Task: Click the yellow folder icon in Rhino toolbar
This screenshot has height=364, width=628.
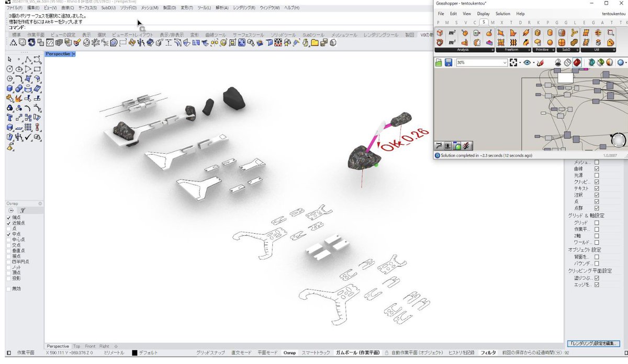Action: (x=315, y=42)
